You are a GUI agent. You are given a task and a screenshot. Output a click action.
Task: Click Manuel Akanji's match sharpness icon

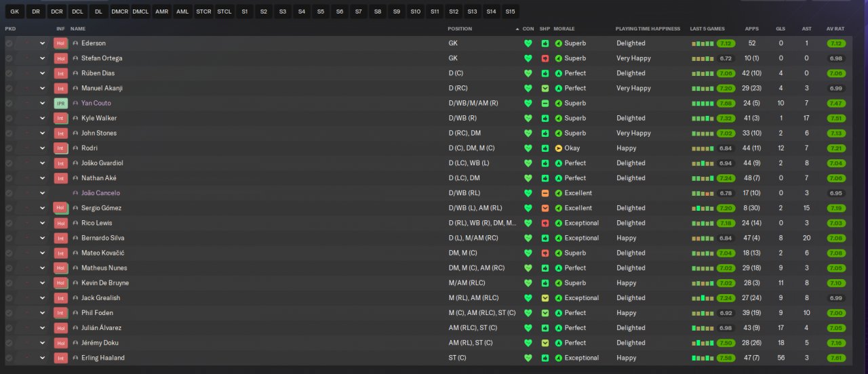[x=545, y=88]
